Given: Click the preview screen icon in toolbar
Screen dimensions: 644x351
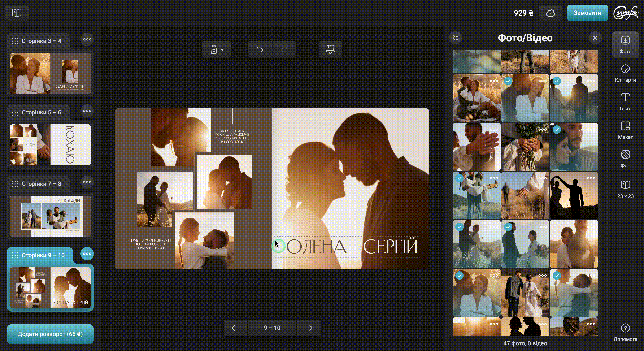Looking at the screenshot, I should (x=330, y=49).
